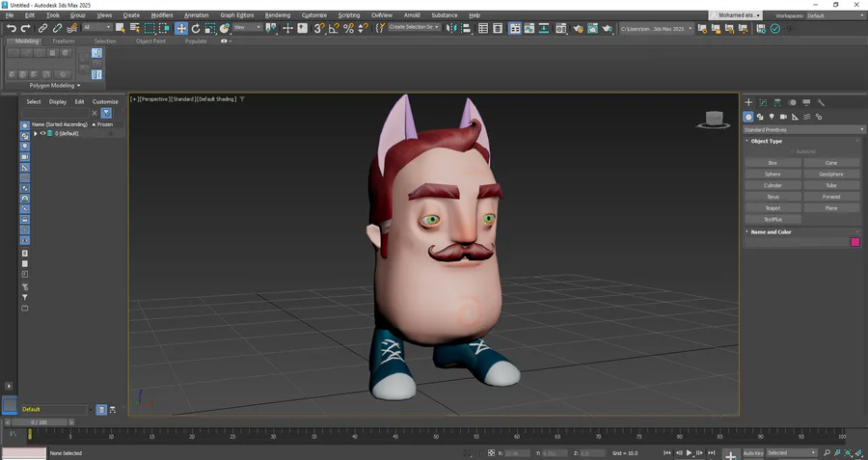This screenshot has width=868, height=460.
Task: Expand the 0 (default) layer tree arrow
Action: [x=36, y=133]
